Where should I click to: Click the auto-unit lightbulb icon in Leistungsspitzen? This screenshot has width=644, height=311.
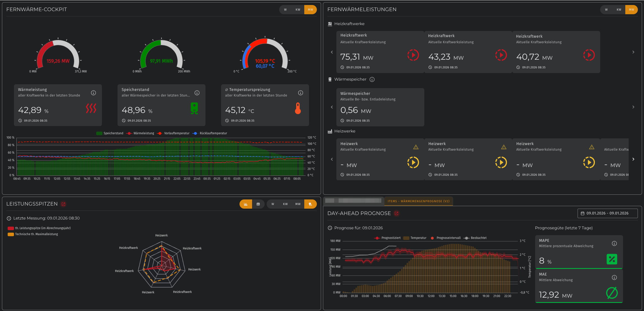coord(310,204)
